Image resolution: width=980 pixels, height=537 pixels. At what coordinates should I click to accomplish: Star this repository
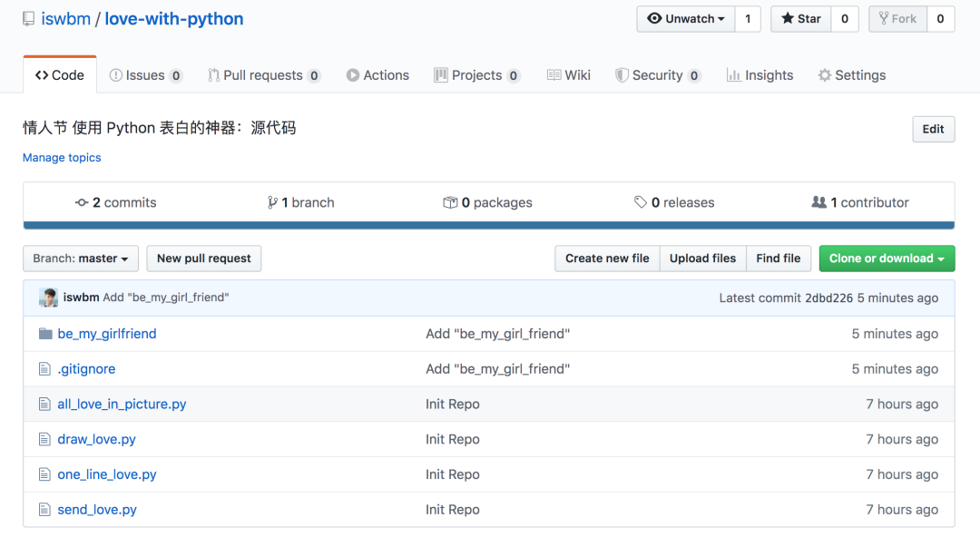(x=800, y=19)
